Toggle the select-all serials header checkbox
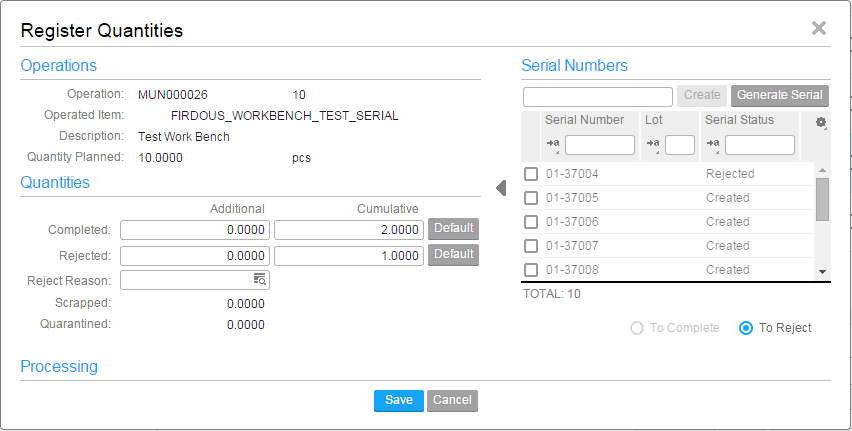The width and height of the screenshot is (852, 431). coord(531,133)
